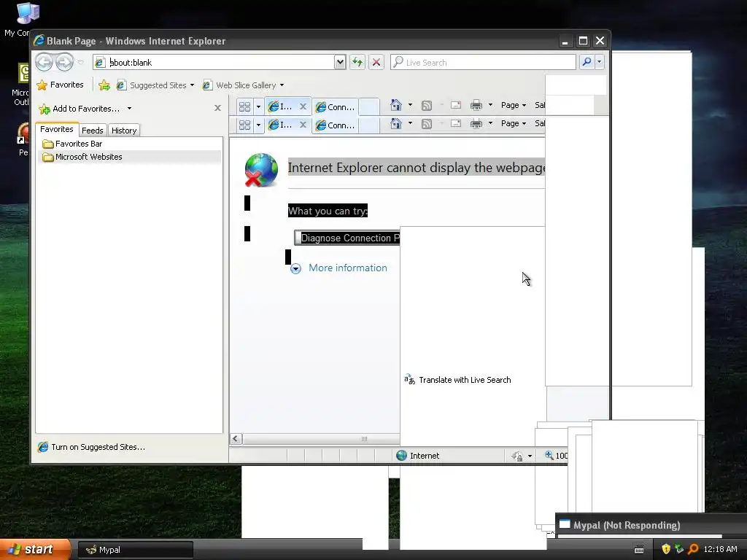Image resolution: width=747 pixels, height=560 pixels.
Task: Click the 12:18 AM system clock
Action: point(720,549)
